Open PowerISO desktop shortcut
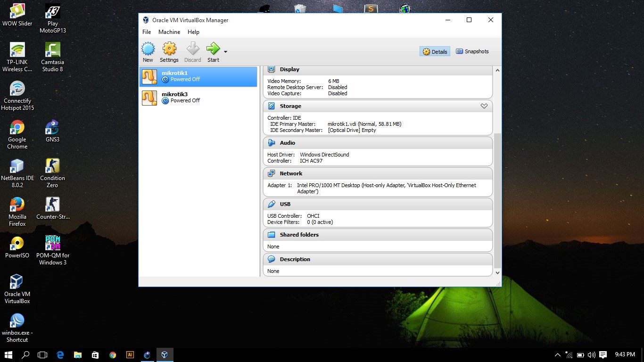Screen dimensions: 644x362 (x=17, y=247)
